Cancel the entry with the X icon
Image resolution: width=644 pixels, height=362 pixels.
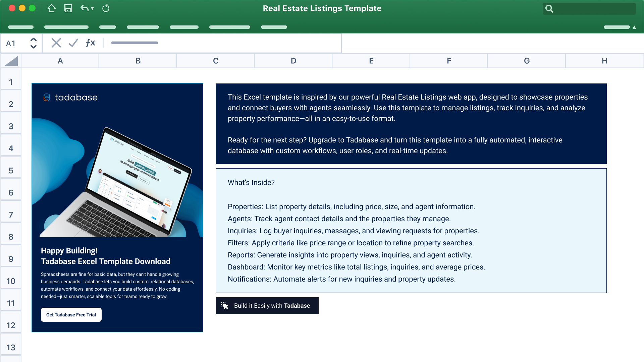click(56, 43)
